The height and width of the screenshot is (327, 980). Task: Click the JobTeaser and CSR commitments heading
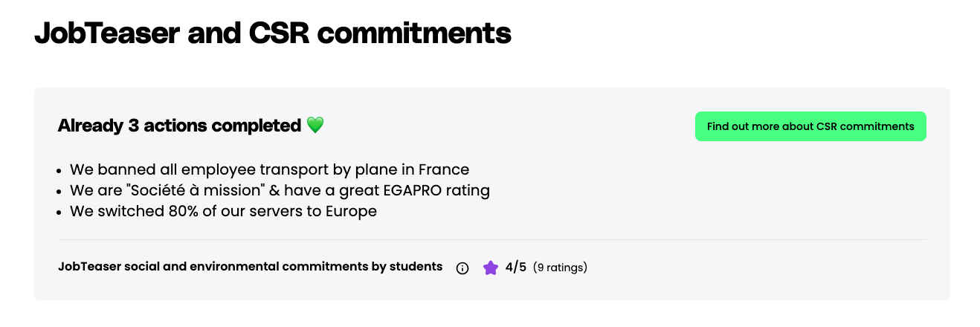273,34
